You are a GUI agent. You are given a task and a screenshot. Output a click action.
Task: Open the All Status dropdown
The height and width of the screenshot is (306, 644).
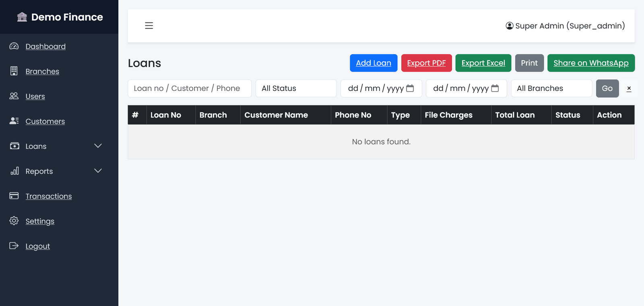click(x=296, y=88)
